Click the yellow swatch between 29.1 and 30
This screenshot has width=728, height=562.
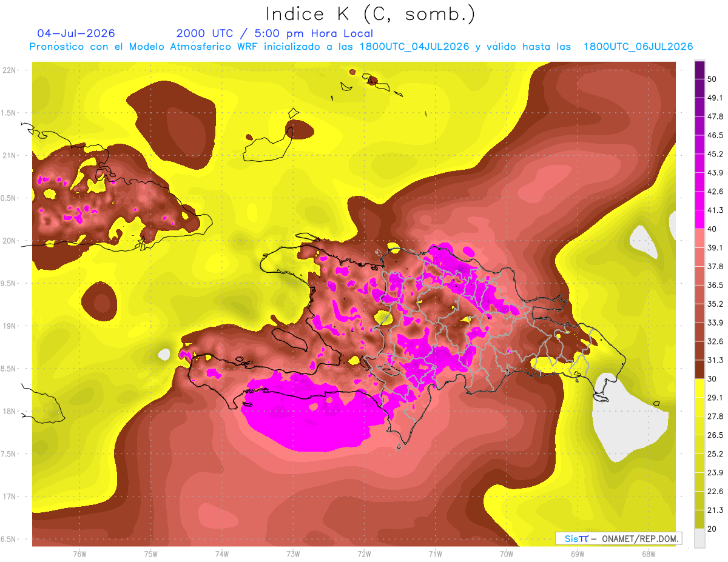699,389
